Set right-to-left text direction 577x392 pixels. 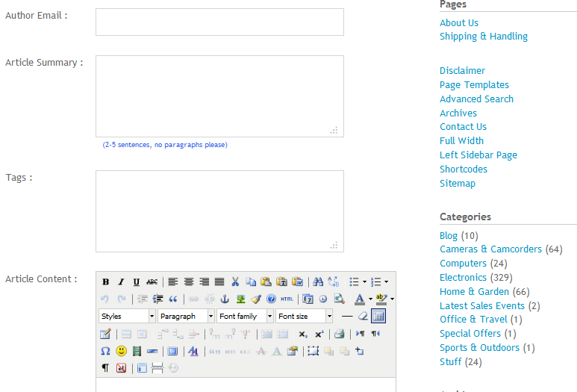(x=375, y=334)
